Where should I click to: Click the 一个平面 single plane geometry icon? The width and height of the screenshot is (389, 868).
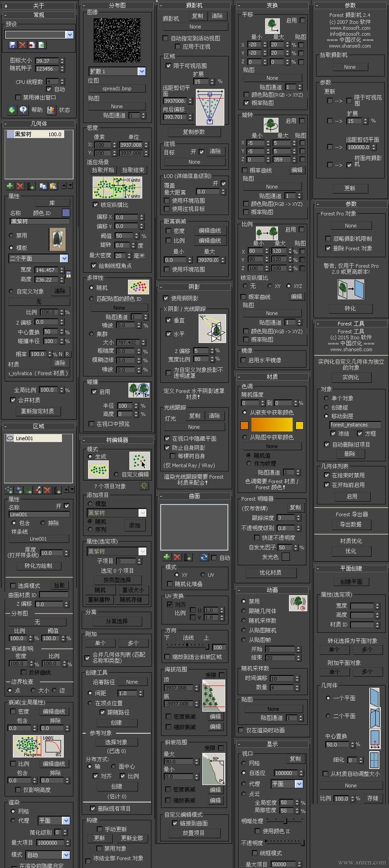375,698
